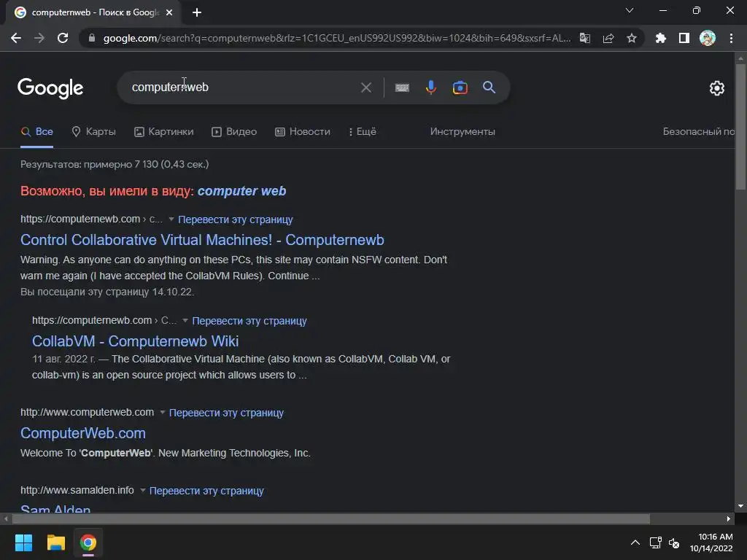
Task: Switch to the Новости tab
Action: point(303,131)
